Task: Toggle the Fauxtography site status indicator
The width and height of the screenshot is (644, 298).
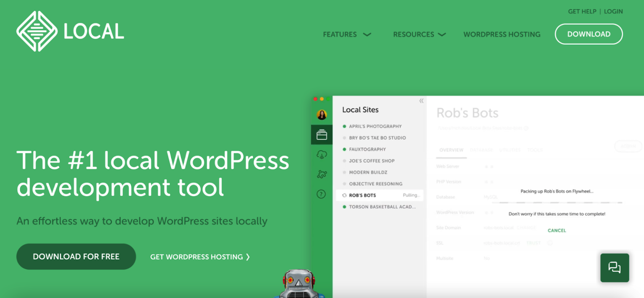Action: click(x=345, y=149)
